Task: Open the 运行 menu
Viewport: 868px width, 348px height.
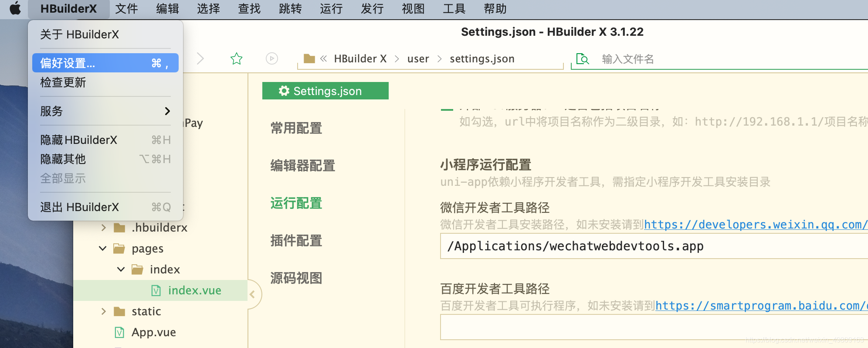Action: click(x=331, y=9)
